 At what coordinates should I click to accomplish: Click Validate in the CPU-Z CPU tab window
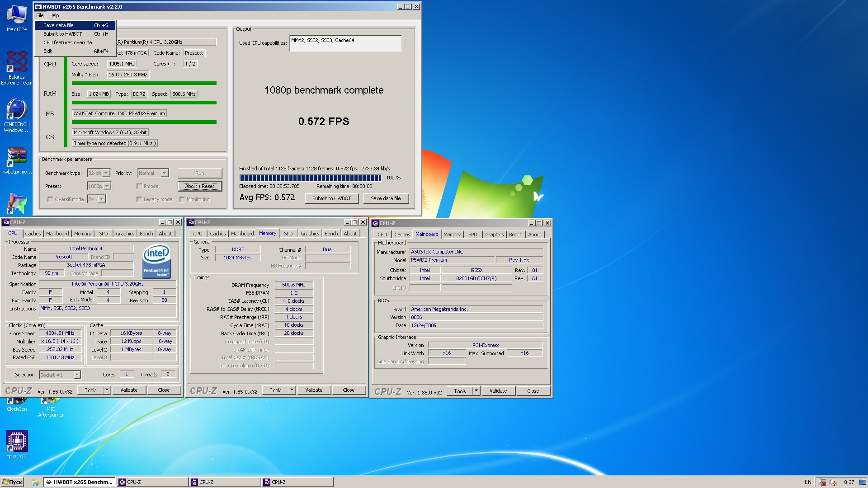(x=129, y=390)
